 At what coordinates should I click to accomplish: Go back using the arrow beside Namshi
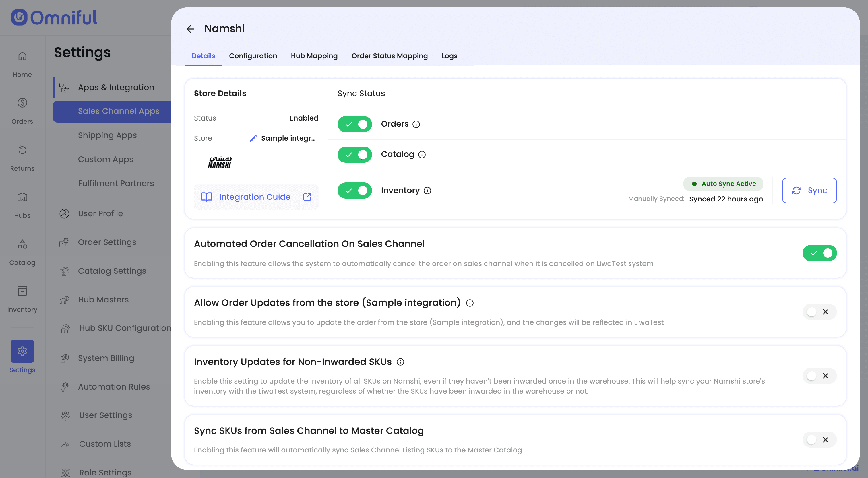[x=190, y=29]
